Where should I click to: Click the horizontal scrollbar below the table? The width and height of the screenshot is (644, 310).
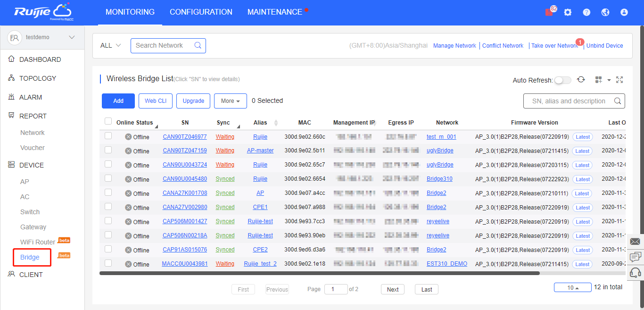pyautogui.click(x=319, y=273)
